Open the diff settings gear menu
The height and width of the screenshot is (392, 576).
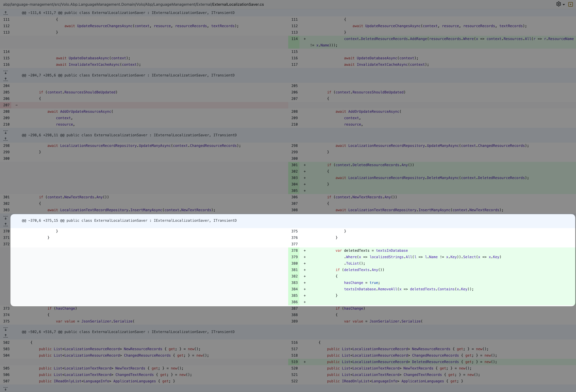coord(558,4)
